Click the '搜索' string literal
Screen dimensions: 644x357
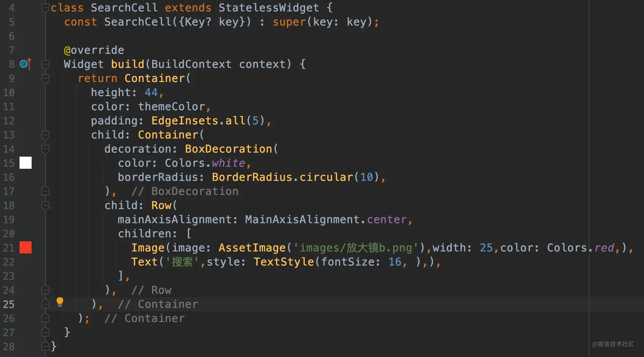tap(182, 262)
